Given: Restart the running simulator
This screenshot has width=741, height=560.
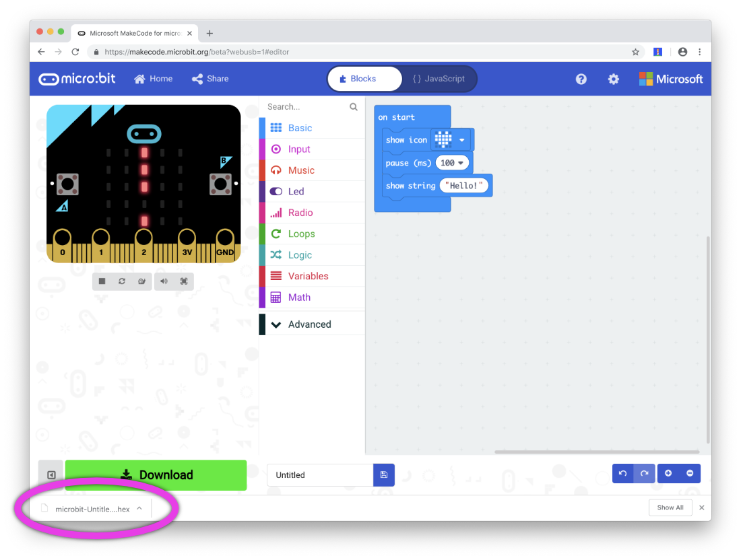Looking at the screenshot, I should tap(122, 281).
